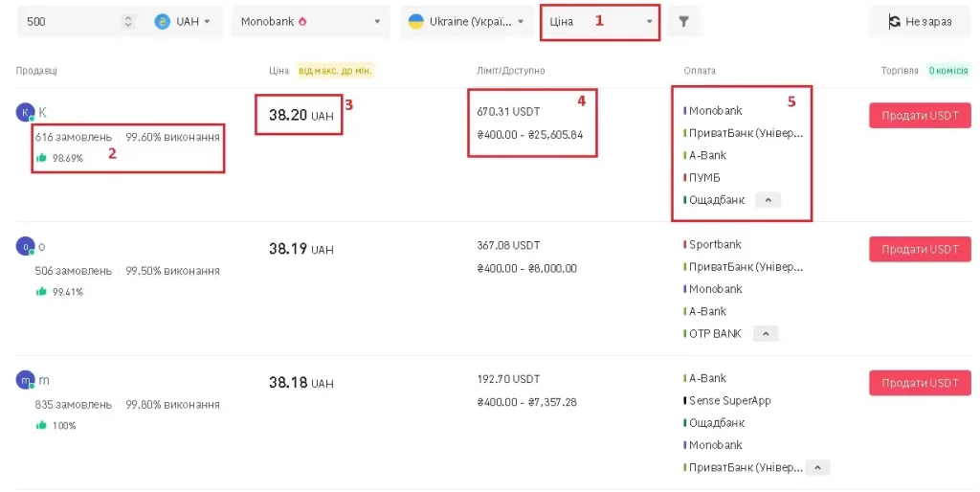Click the 670.31 USDT available amount

(x=508, y=112)
